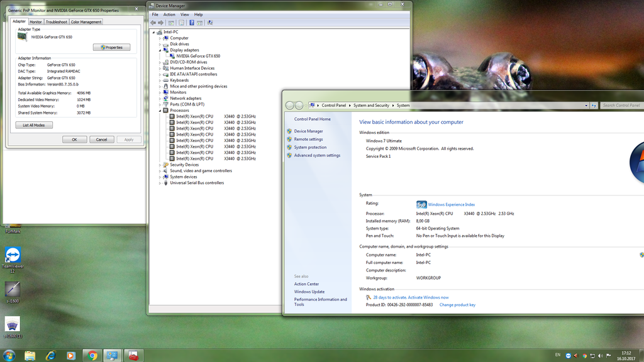Open the Properties toolbar icon in Device Manager
Viewport: 644px width, 362px height.
coord(181,23)
